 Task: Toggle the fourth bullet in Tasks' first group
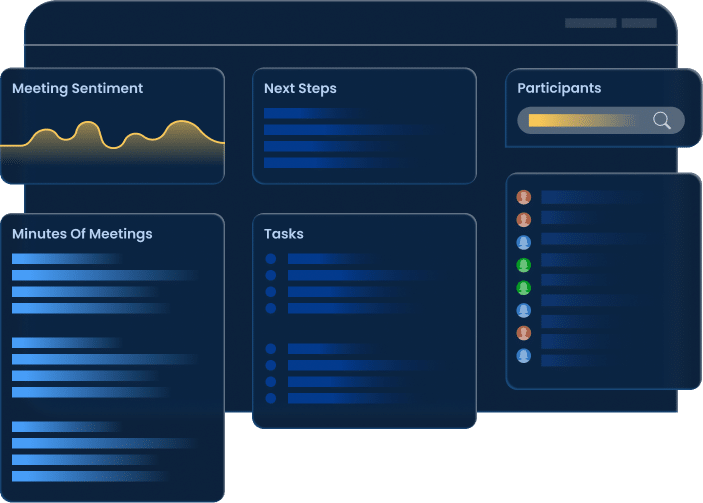coord(270,309)
